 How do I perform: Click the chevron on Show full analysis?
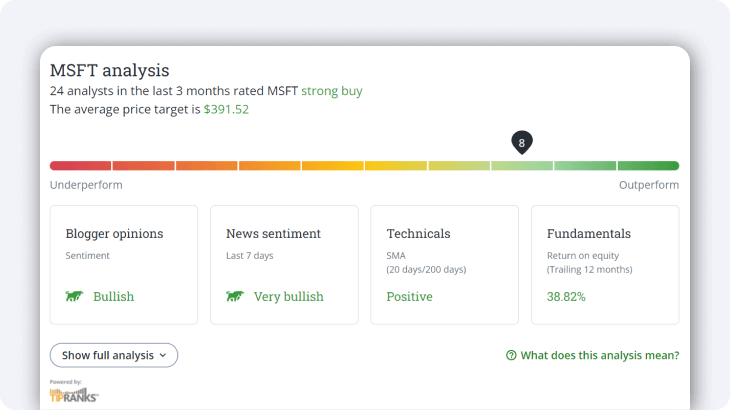click(x=164, y=355)
